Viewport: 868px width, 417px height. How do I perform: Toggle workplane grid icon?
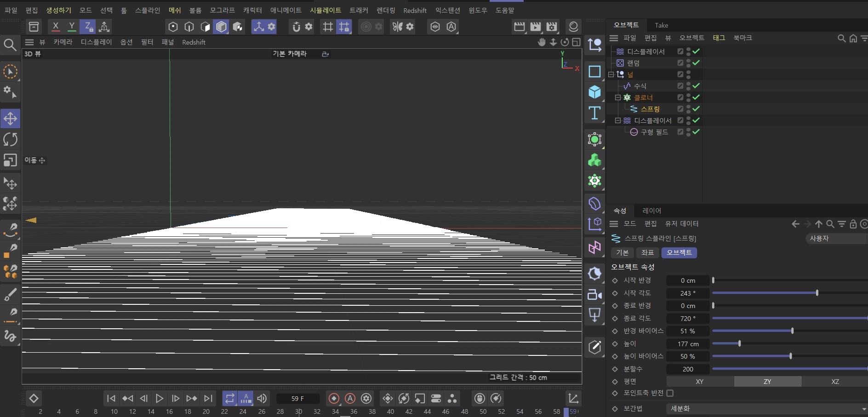tap(328, 27)
